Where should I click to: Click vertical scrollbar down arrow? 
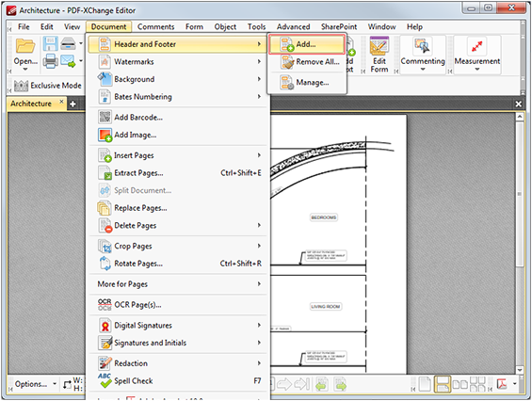[x=520, y=370]
